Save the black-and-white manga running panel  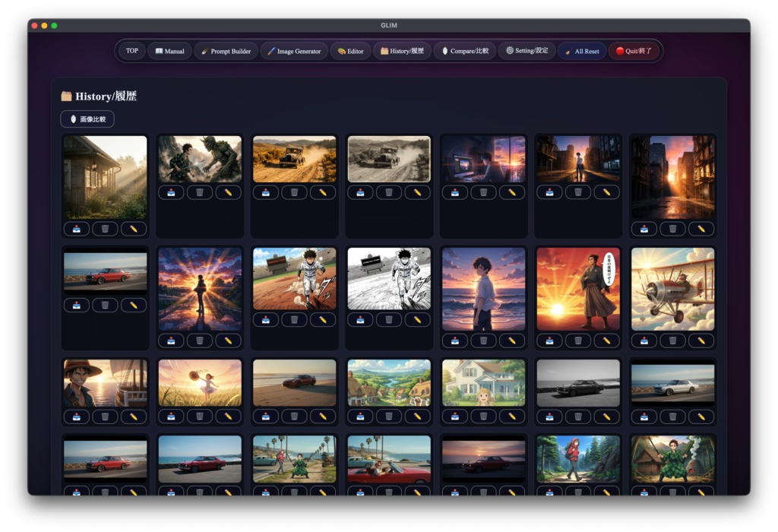coord(359,320)
